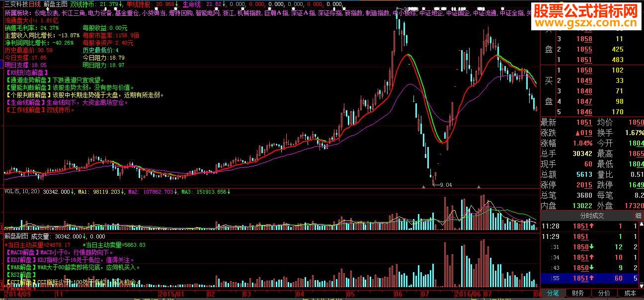
Task: Select the highlighted :55 trade row
Action: pyautogui.click(x=589, y=278)
